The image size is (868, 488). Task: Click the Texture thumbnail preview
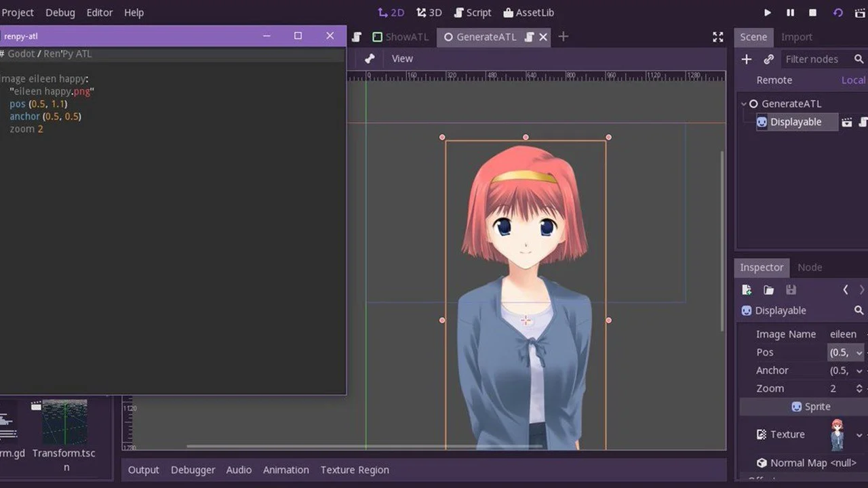click(838, 434)
